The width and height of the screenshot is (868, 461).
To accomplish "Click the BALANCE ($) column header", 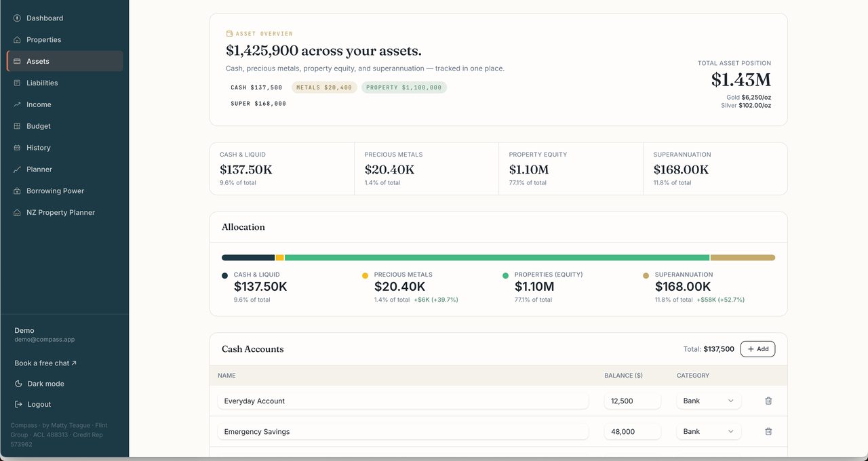I will pyautogui.click(x=624, y=376).
